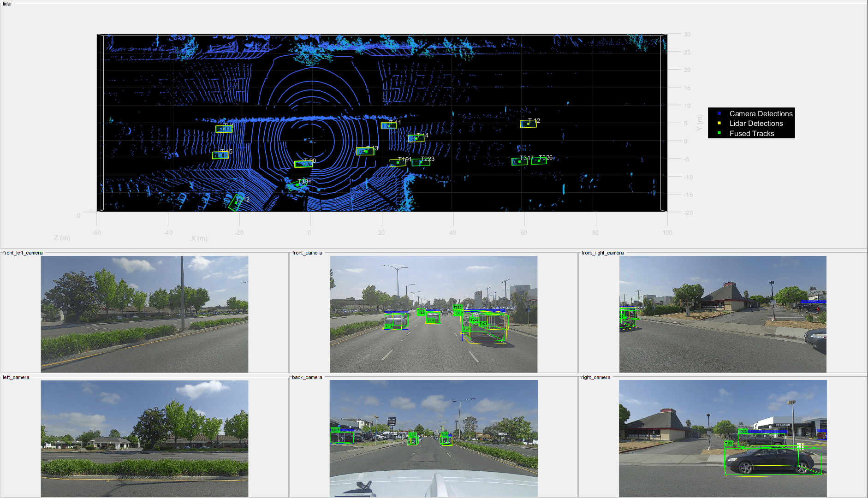This screenshot has width=868, height=498.
Task: Click the Y-axis tick label 25
Action: tap(687, 53)
